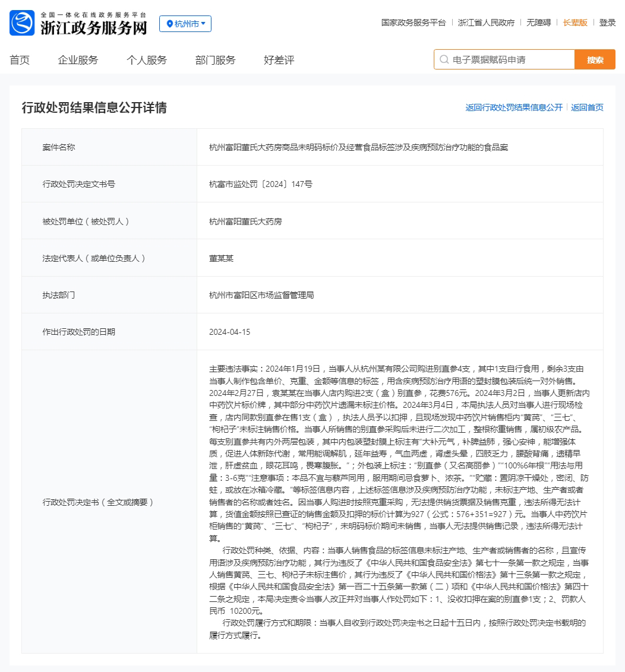Viewport: 625px width, 672px height.
Task: Click the label 行政处罚决定书（全文或摘要）
Action: pyautogui.click(x=98, y=502)
